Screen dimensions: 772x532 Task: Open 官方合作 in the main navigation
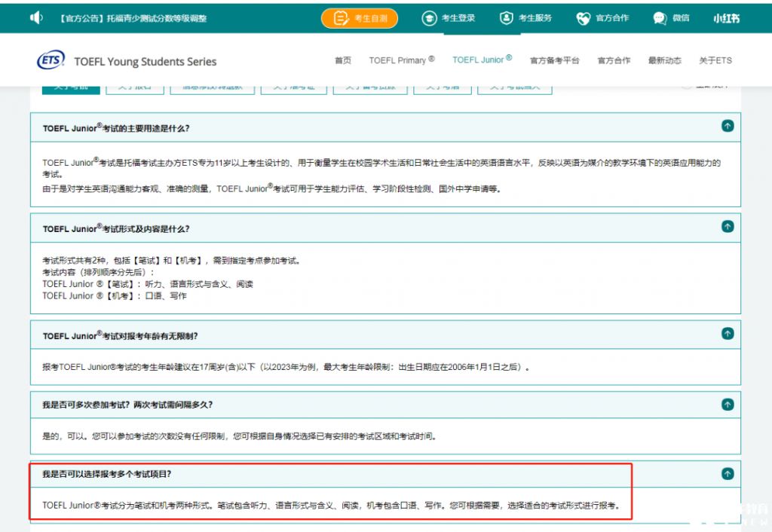coord(614,60)
